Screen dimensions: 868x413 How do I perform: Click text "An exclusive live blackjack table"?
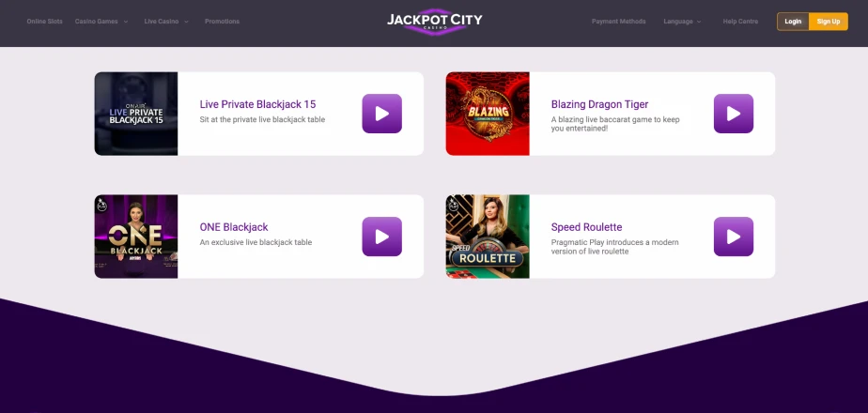click(256, 242)
